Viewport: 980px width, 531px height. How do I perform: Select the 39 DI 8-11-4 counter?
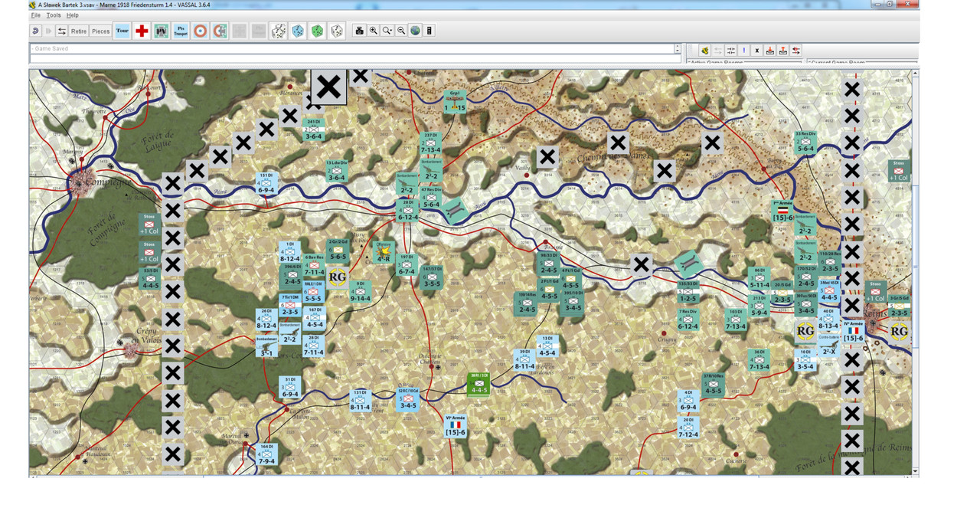point(524,359)
